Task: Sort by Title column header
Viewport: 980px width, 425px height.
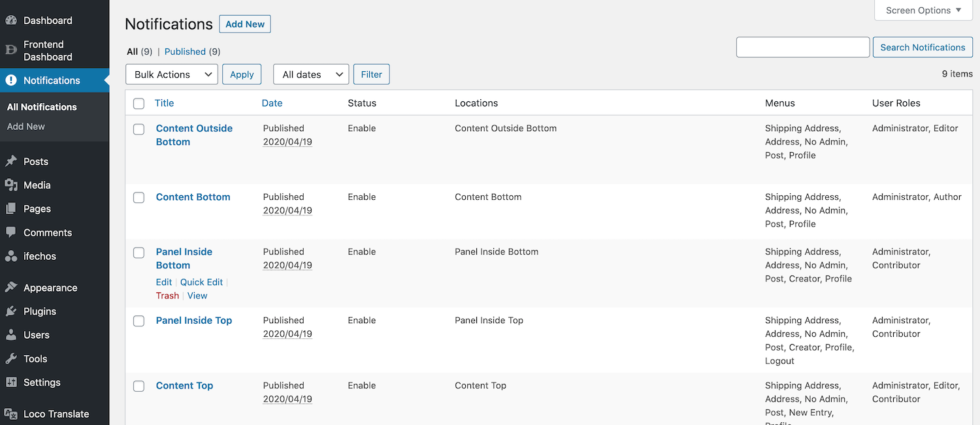Action: click(x=165, y=103)
